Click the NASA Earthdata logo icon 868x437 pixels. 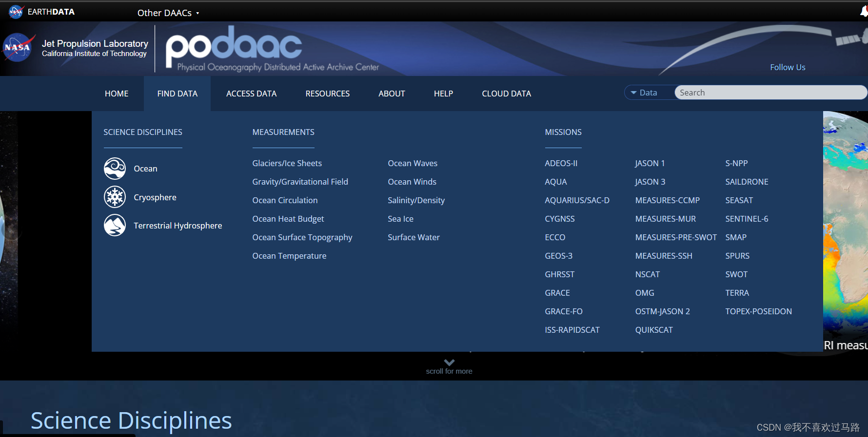coord(16,12)
